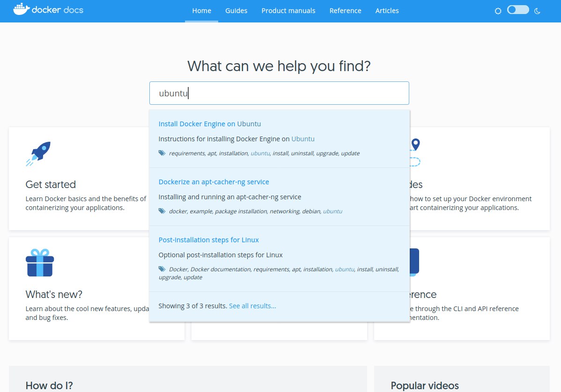The image size is (561, 392).
Task: Click 'requirements, apt, installation' tags line
Action: (265, 153)
